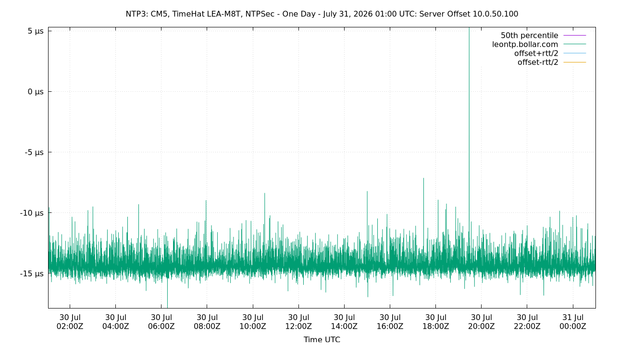Click the '5 µs' y-axis label
Image resolution: width=644 pixels, height=346 pixels.
click(x=36, y=31)
